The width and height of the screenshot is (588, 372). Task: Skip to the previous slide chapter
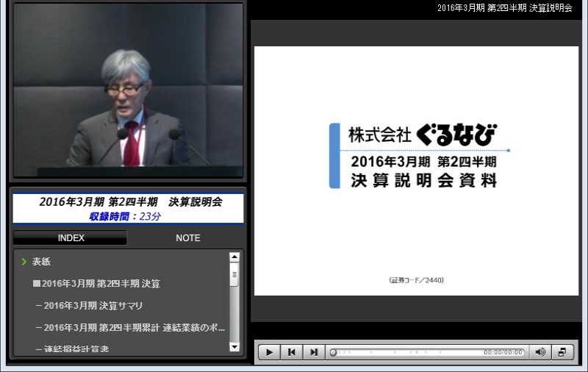click(291, 352)
